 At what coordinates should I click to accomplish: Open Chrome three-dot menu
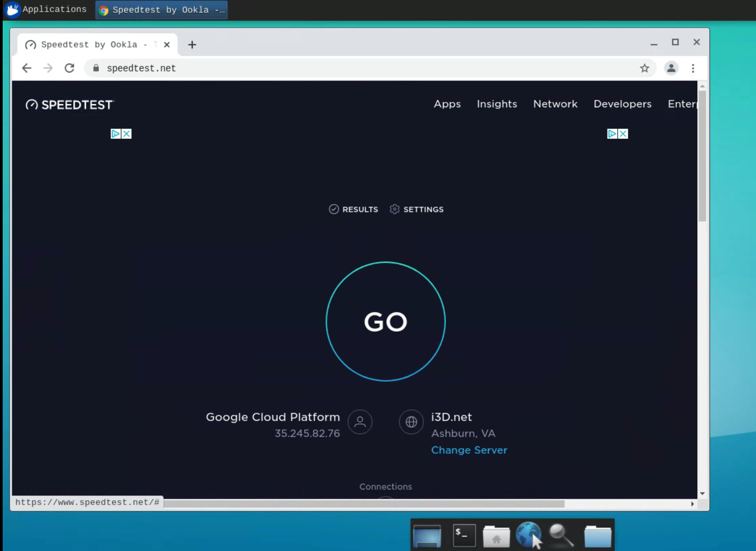pos(692,68)
